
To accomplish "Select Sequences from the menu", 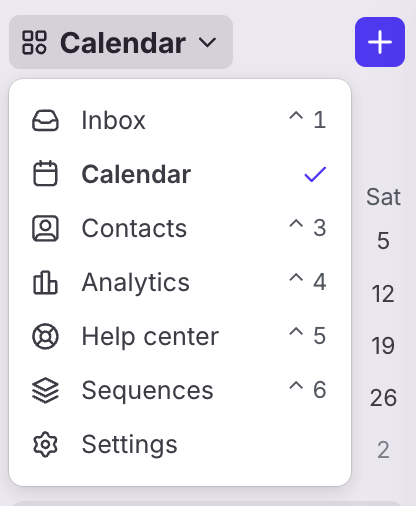I will (x=180, y=390).
